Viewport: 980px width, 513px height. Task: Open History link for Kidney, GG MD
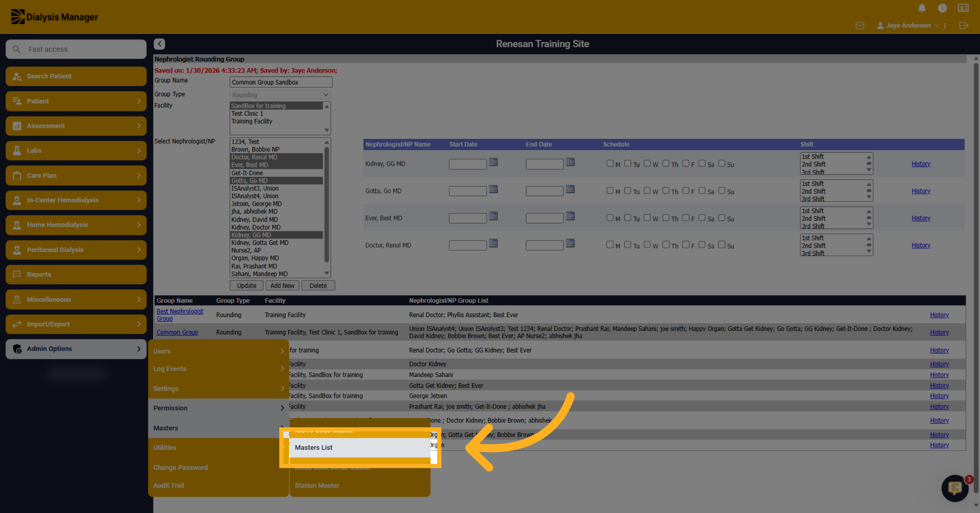pos(921,164)
